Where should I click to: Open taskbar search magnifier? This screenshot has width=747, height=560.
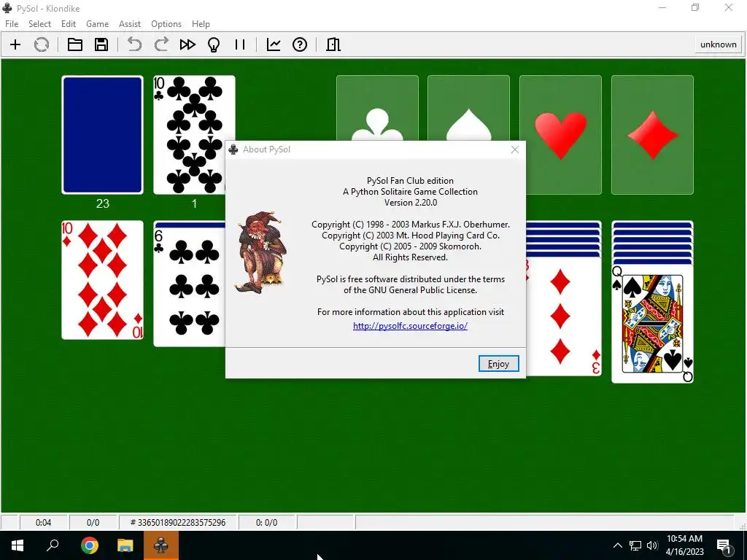pos(53,545)
